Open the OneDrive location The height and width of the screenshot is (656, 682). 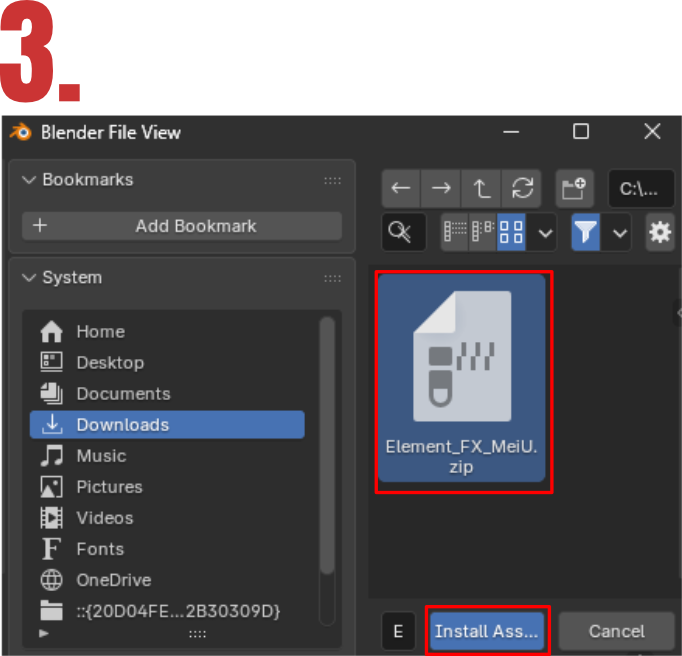tap(167, 580)
